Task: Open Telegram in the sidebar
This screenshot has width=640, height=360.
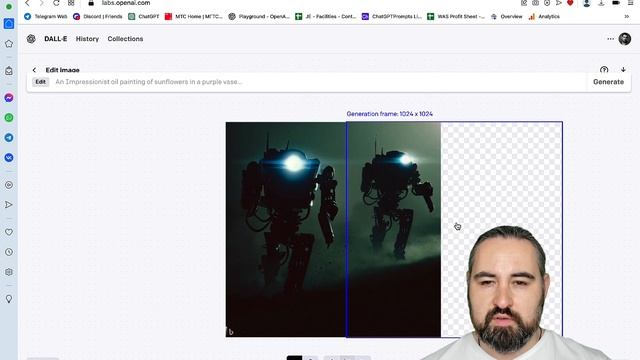Action: (9, 138)
